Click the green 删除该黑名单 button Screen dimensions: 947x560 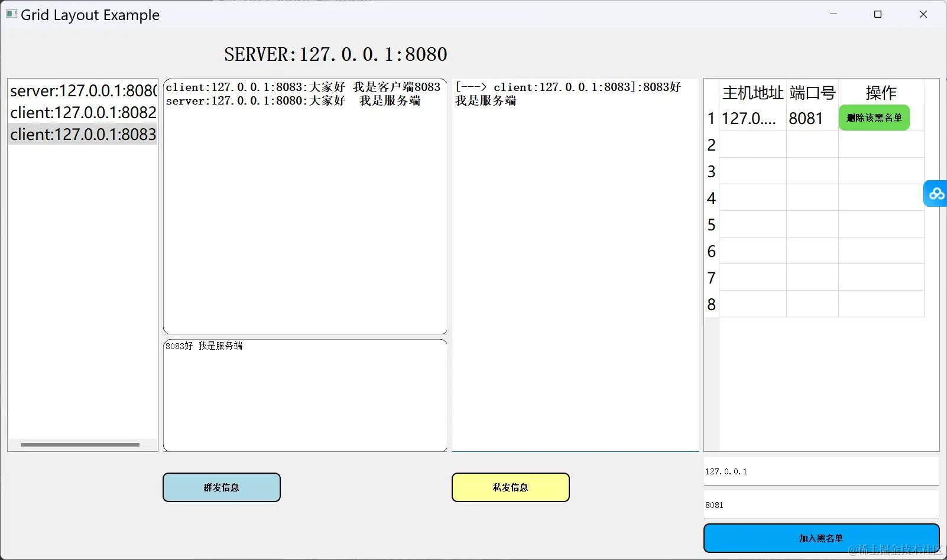pos(874,118)
